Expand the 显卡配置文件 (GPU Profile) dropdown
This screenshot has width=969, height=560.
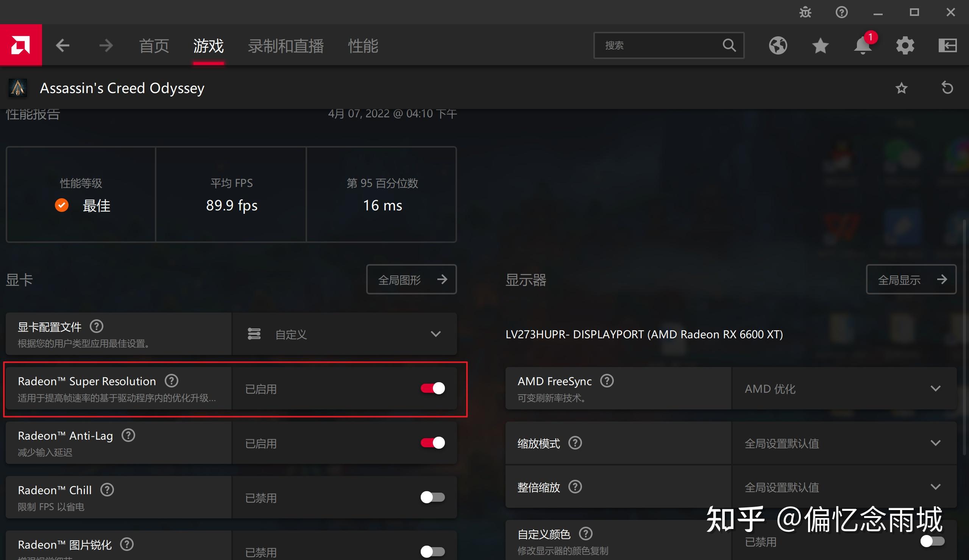435,333
